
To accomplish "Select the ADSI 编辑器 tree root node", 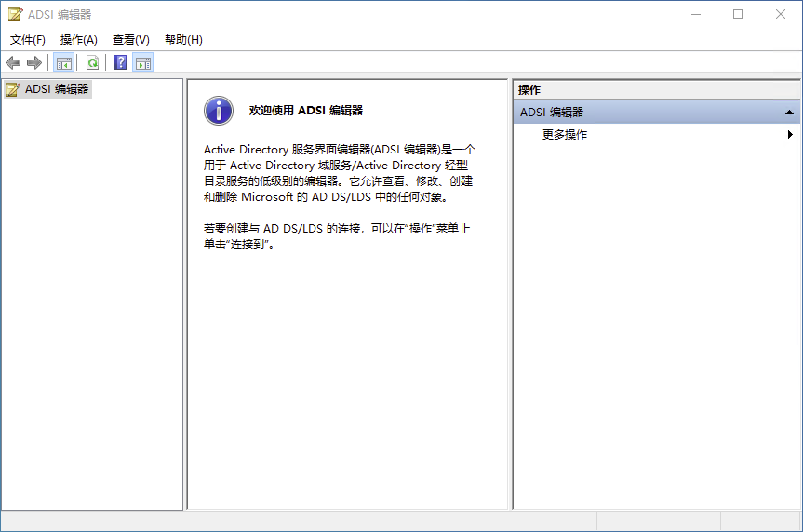I will pos(47,89).
